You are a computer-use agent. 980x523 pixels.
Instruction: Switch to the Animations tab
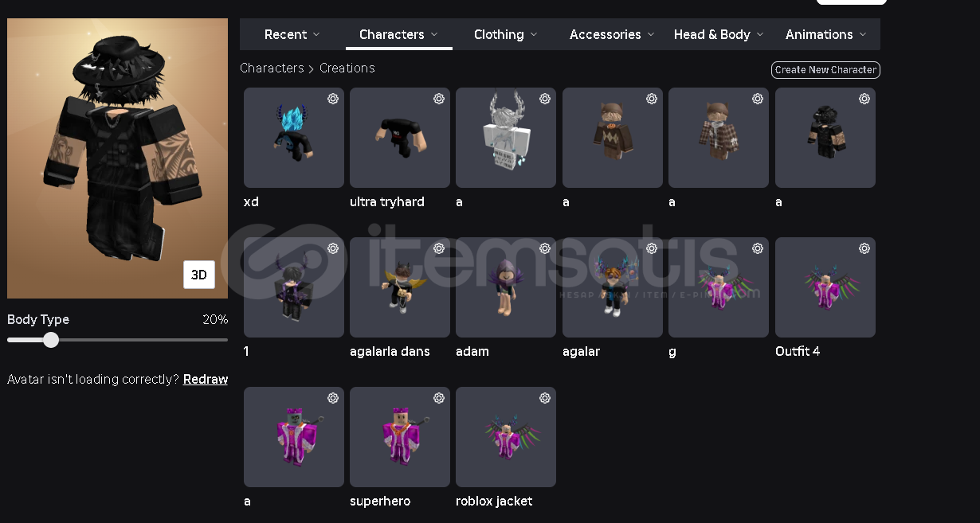pos(825,34)
